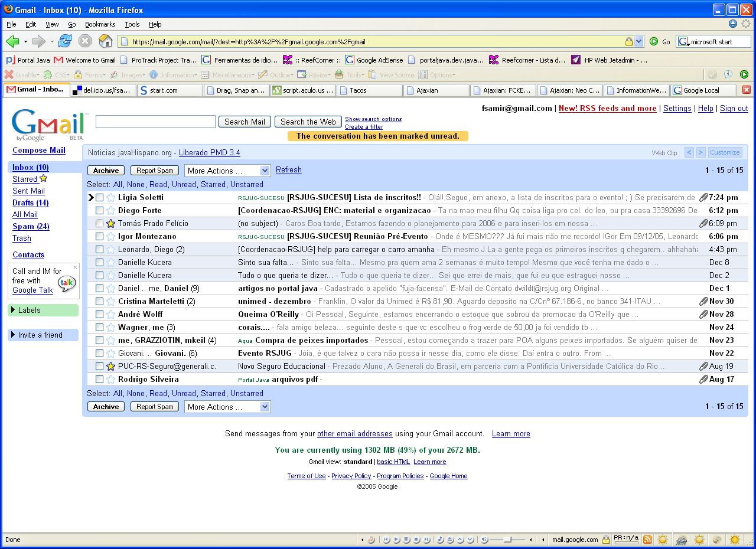Select the Leonardo, Diego conversation checkbox
This screenshot has width=756, height=549.
(x=99, y=250)
